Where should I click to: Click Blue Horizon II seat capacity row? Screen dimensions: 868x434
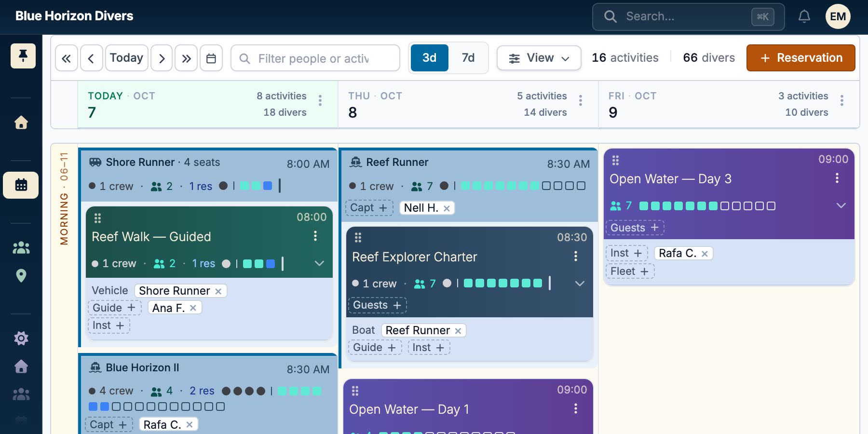tap(157, 407)
